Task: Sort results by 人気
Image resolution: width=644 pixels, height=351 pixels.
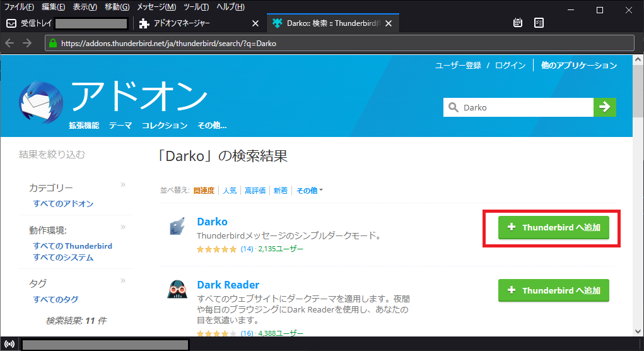Action: (x=230, y=190)
